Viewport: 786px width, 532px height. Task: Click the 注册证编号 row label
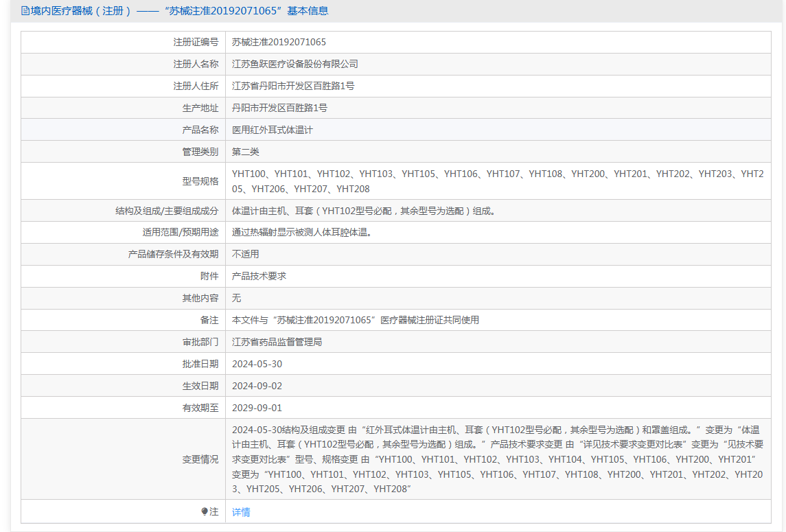(x=196, y=42)
